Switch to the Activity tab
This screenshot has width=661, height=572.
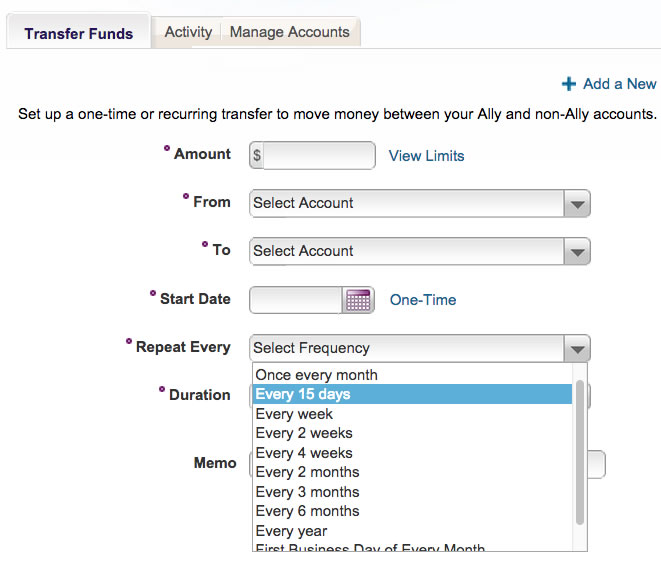coord(188,32)
